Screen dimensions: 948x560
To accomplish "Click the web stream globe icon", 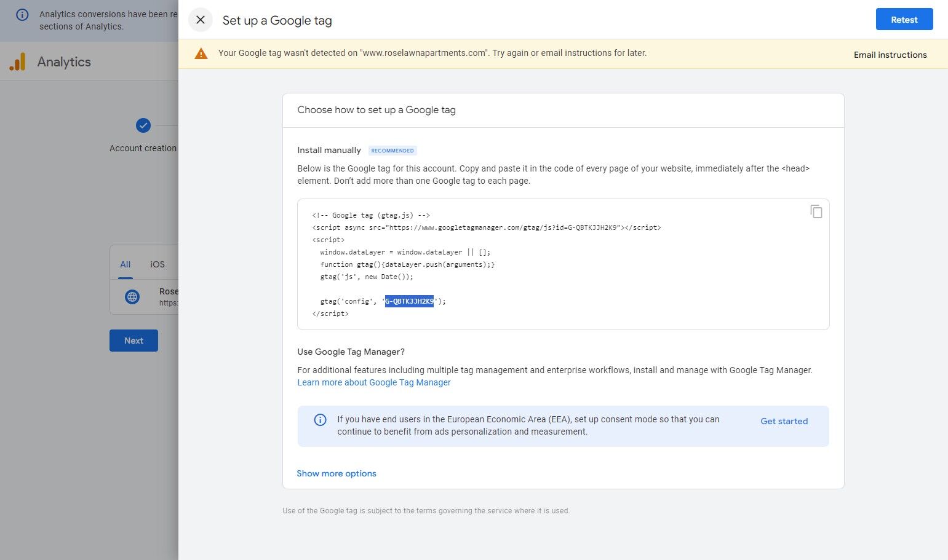I will [132, 297].
